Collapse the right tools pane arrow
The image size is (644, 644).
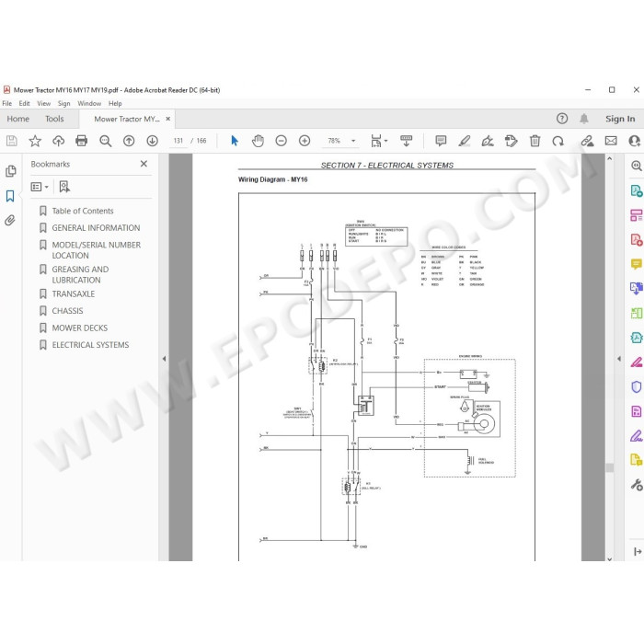[x=619, y=359]
